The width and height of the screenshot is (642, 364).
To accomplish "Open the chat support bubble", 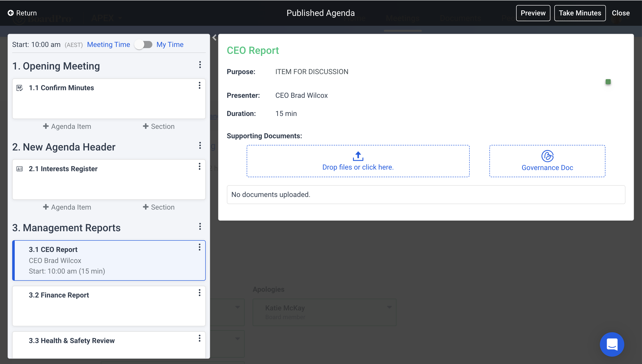I will 612,344.
